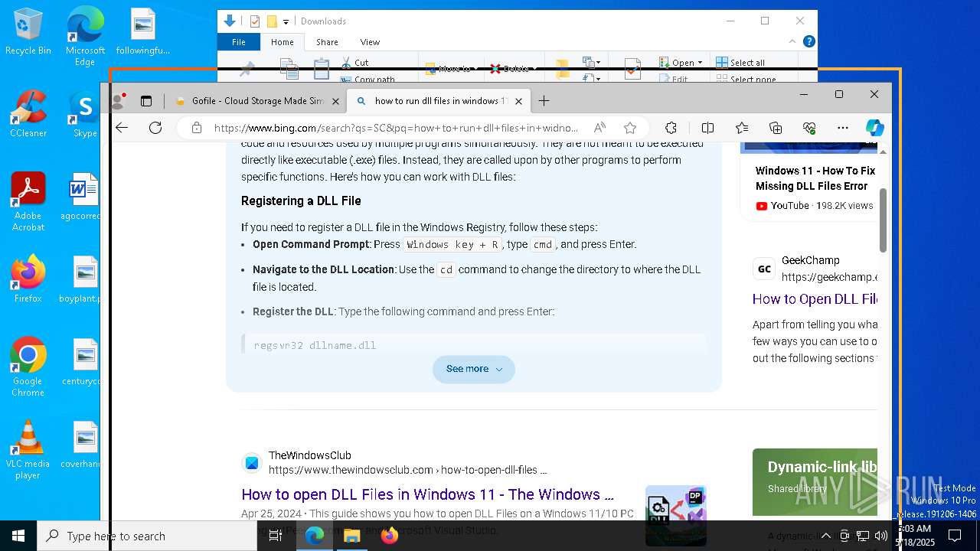980x551 pixels.
Task: Open Browser essentials heart icon
Action: click(x=809, y=128)
